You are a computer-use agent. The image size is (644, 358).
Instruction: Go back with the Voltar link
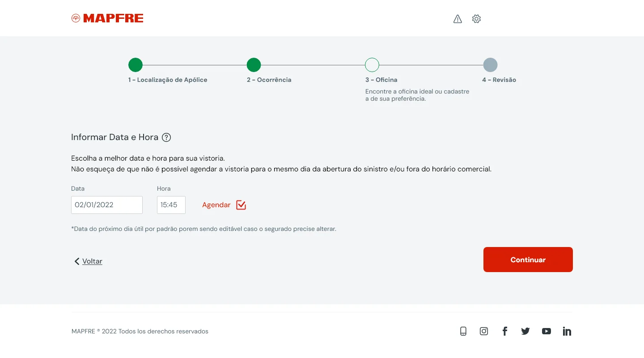click(92, 261)
